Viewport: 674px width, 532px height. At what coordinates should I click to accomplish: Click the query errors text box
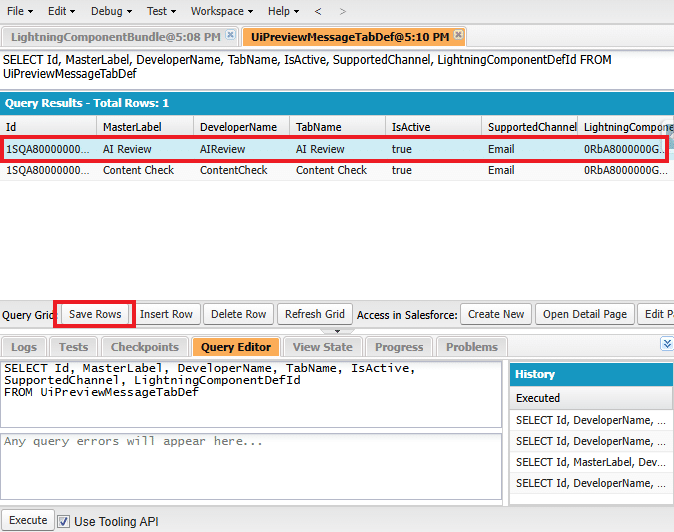coord(251,467)
